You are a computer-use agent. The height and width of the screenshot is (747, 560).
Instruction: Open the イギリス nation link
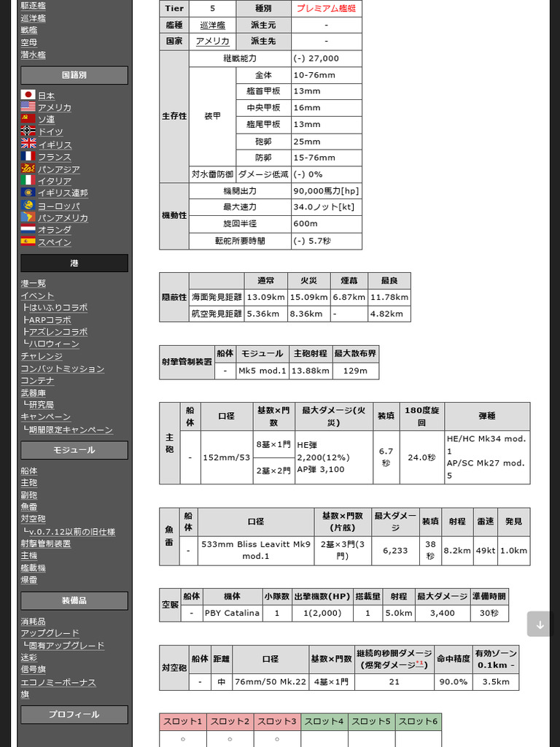[x=55, y=145]
